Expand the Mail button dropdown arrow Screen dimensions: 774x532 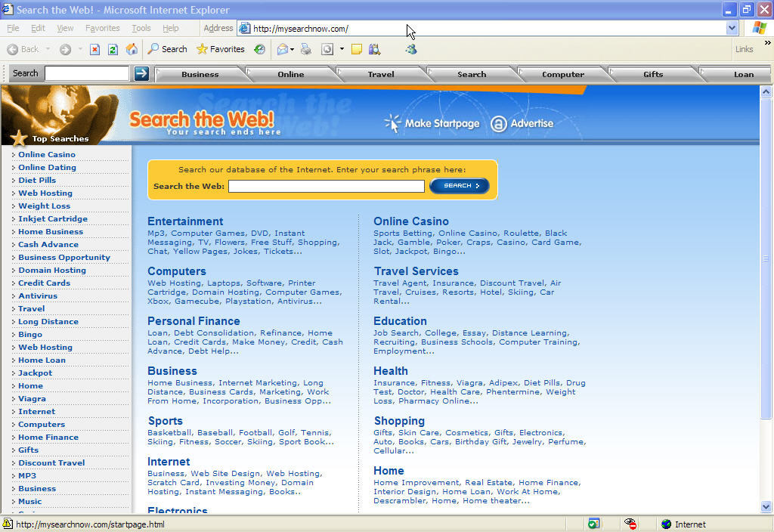pyautogui.click(x=293, y=49)
